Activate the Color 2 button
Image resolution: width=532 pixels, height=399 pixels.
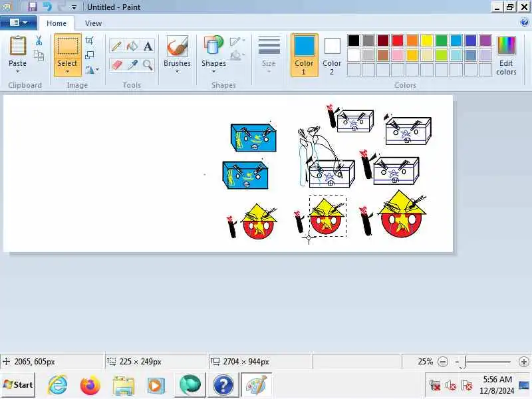click(332, 55)
